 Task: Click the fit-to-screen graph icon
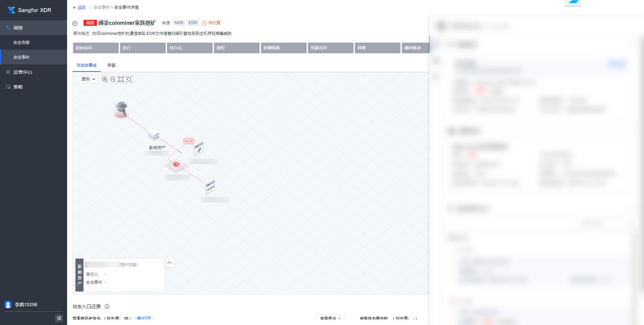point(121,79)
